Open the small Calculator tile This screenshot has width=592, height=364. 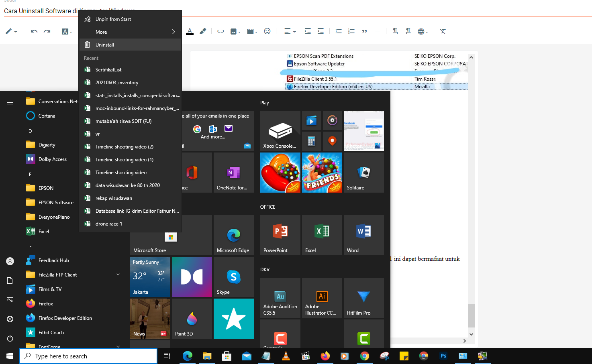click(x=312, y=141)
